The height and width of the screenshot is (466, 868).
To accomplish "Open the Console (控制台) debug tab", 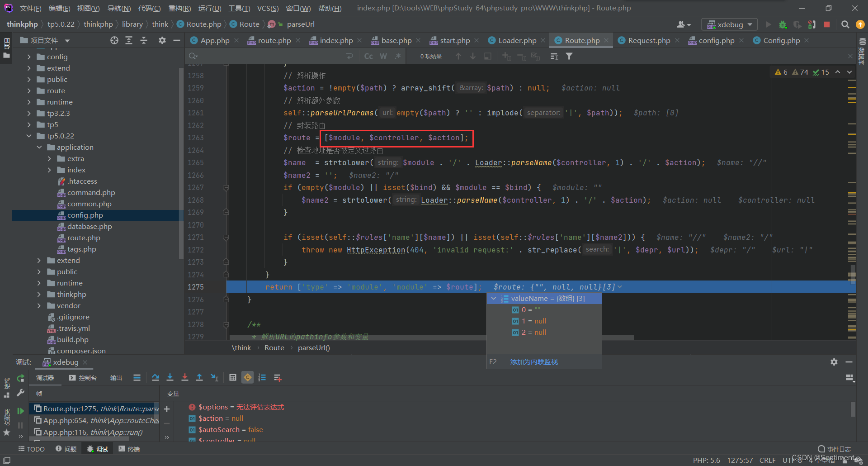I will coord(83,378).
